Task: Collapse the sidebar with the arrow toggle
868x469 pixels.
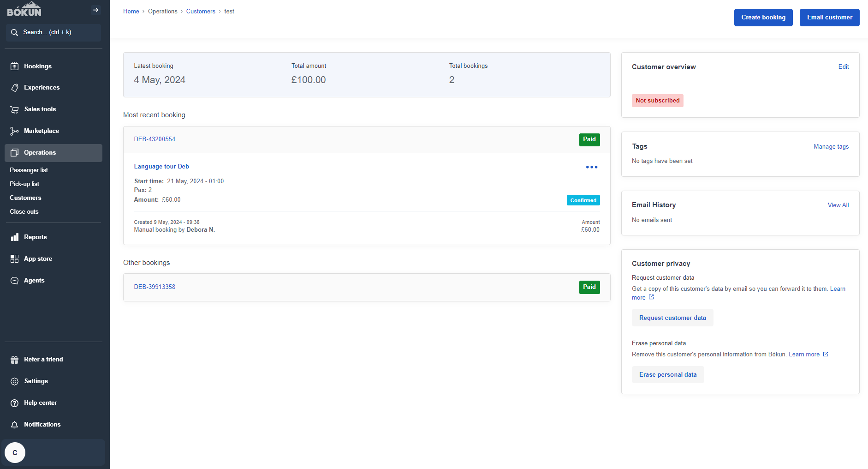Action: tap(95, 10)
